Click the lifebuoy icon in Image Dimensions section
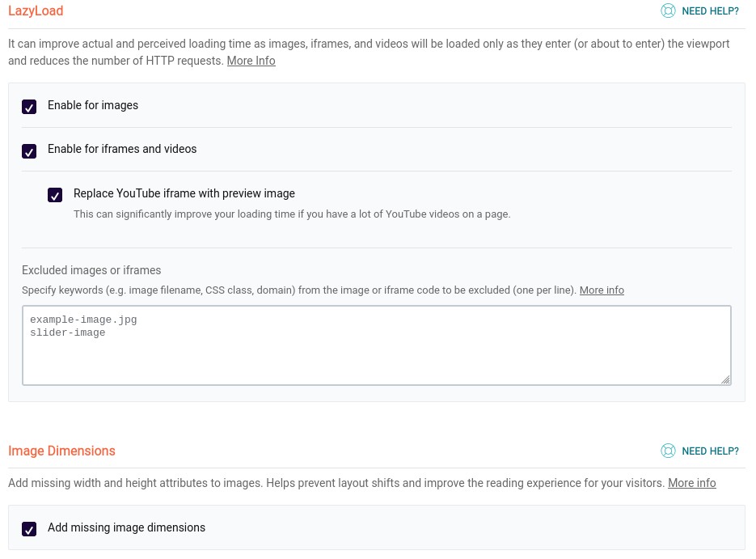The image size is (756, 559). click(x=668, y=451)
